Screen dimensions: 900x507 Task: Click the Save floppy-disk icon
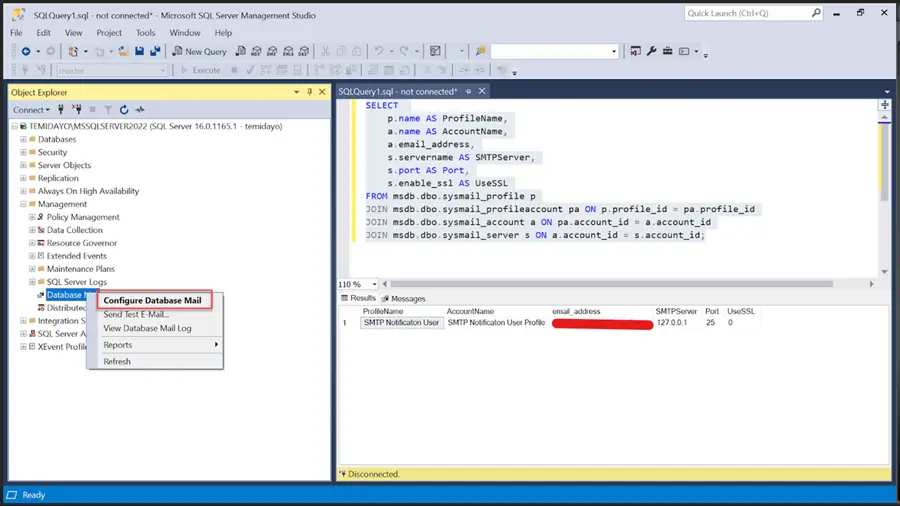click(x=139, y=51)
